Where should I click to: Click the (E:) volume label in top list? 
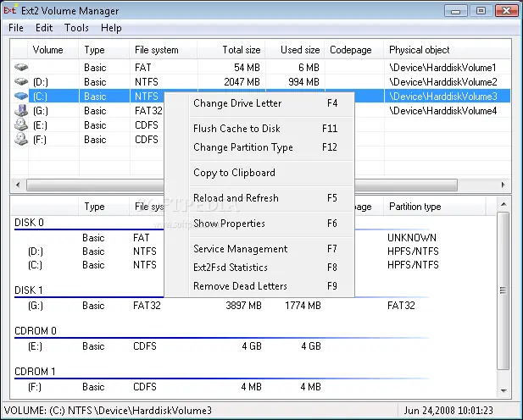click(40, 125)
